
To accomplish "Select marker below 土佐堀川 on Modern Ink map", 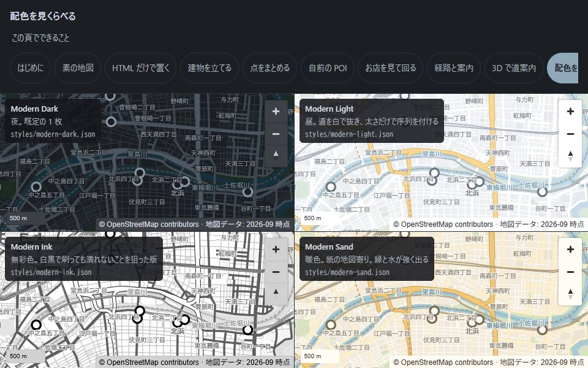I will (247, 330).
